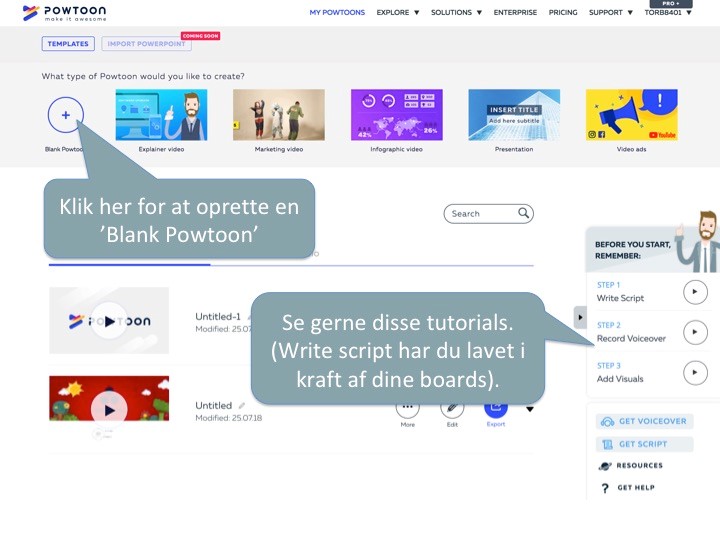Click the search magnifier icon

click(523, 214)
